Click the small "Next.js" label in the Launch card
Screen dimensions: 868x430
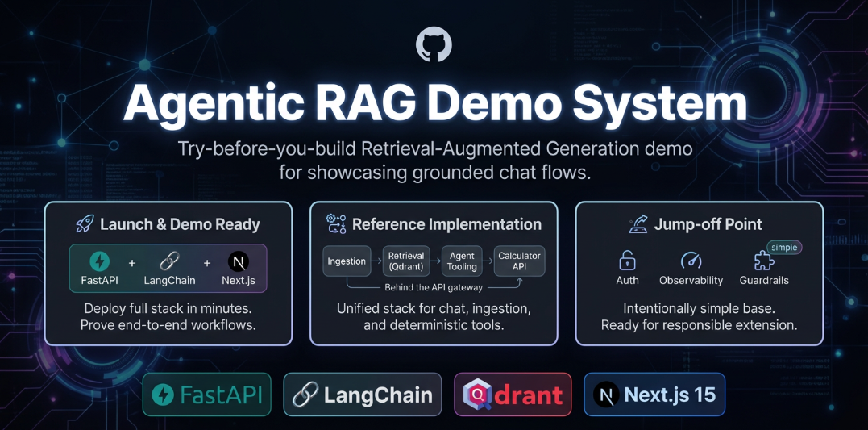(238, 281)
